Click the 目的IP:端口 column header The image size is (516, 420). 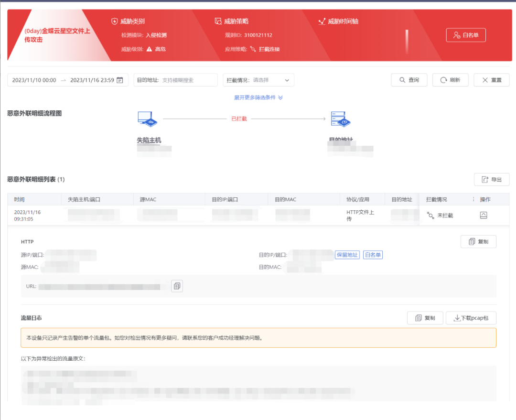(x=225, y=199)
